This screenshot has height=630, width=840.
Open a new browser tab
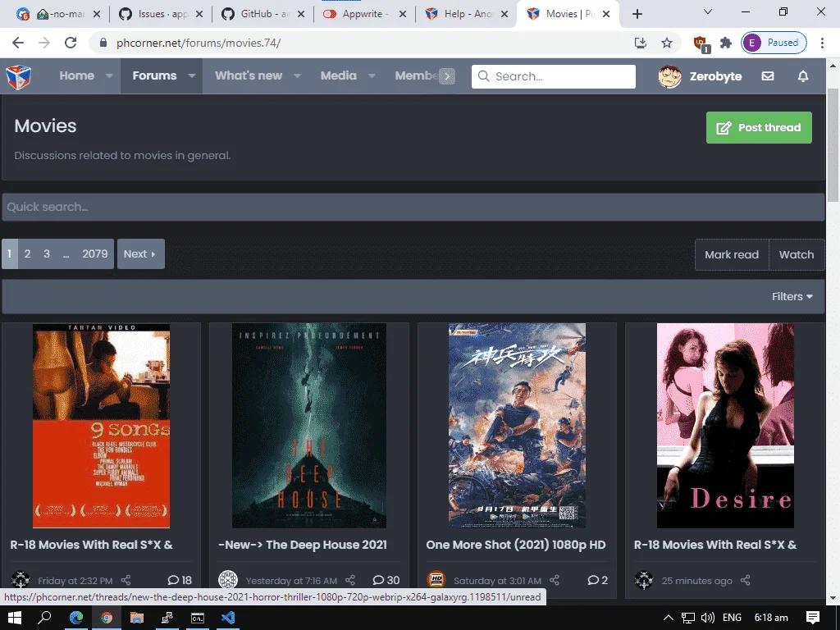[637, 14]
